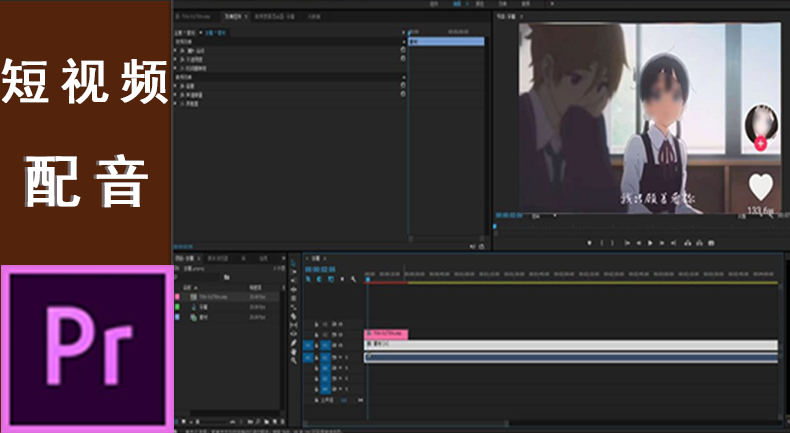This screenshot has width=790, height=433.
Task: Select the Hand tool in the tools panel
Action: tap(293, 352)
